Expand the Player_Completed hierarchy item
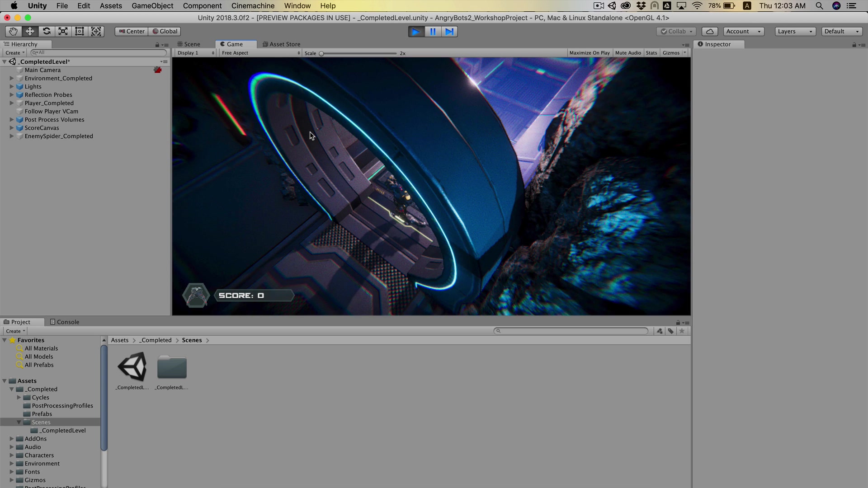Viewport: 868px width, 488px height. tap(11, 103)
